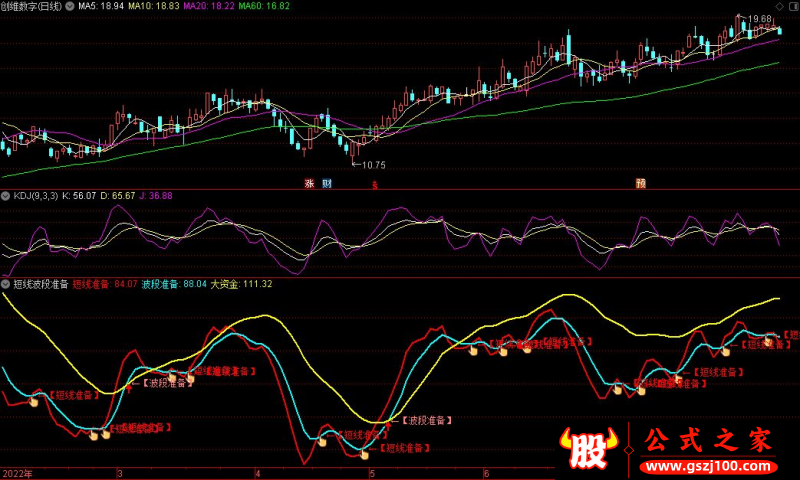This screenshot has width=800, height=480.
Task: Expand the 短线波段准备 indicator dropdown arrow
Action: pos(5,284)
